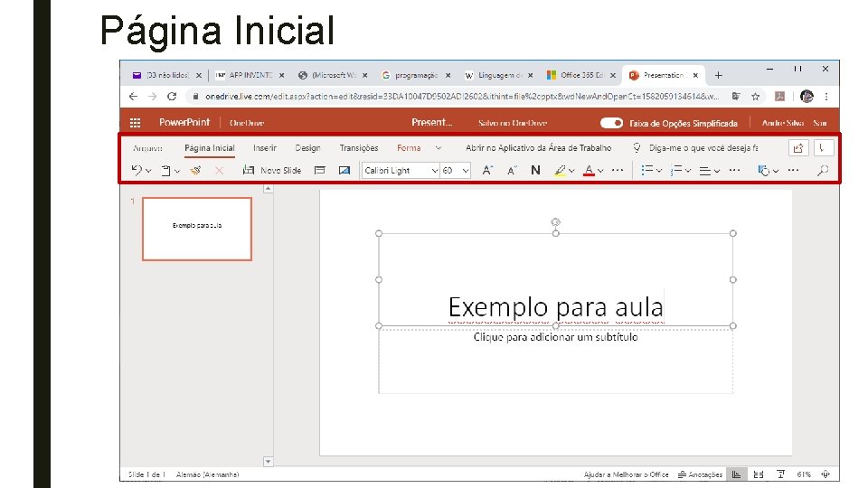Open the Design tab
The height and width of the screenshot is (488, 868).
(307, 147)
